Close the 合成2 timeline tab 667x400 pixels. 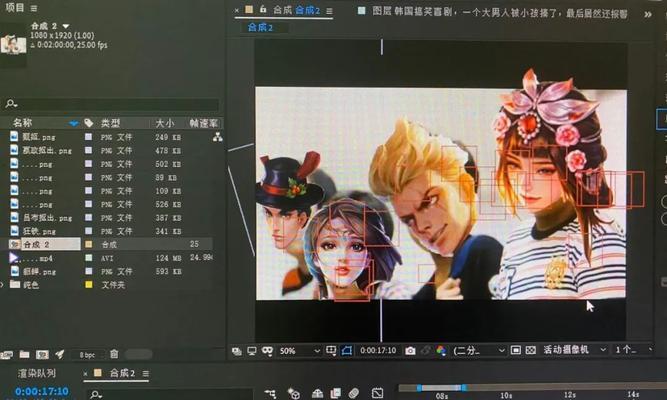[x=86, y=374]
